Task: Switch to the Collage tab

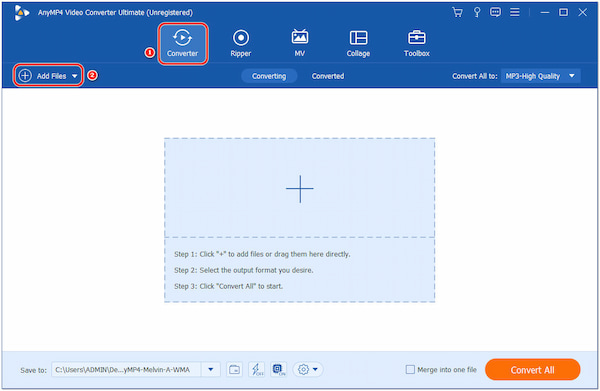Action: coord(358,44)
